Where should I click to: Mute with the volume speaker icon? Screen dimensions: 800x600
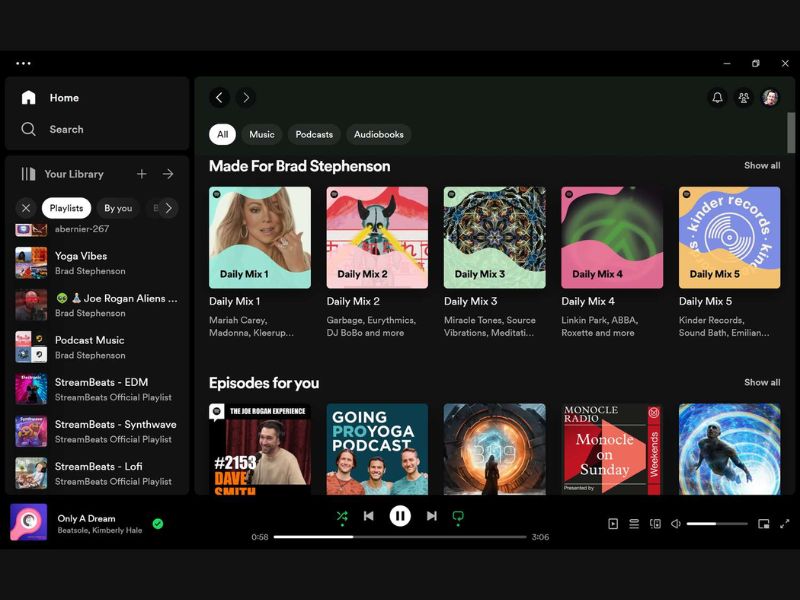pyautogui.click(x=676, y=524)
